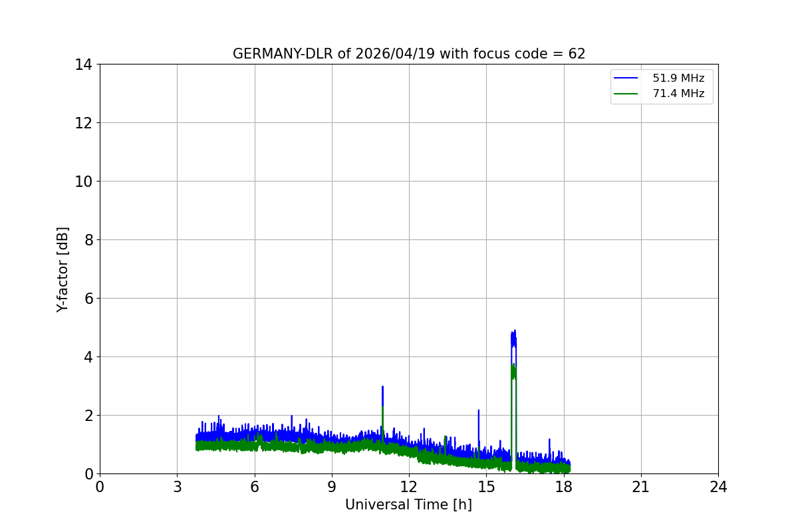Click y-axis tick label '4'

(x=87, y=357)
